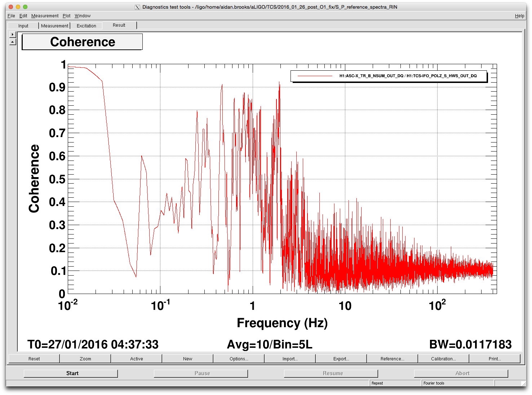Click the up-arrow pad button
The image size is (532, 395).
click(x=13, y=42)
